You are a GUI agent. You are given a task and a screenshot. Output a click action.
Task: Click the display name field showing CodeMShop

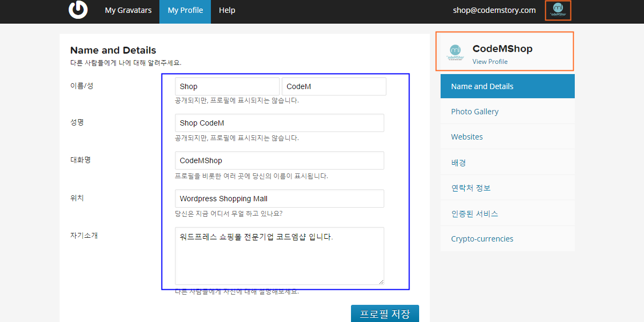[279, 160]
